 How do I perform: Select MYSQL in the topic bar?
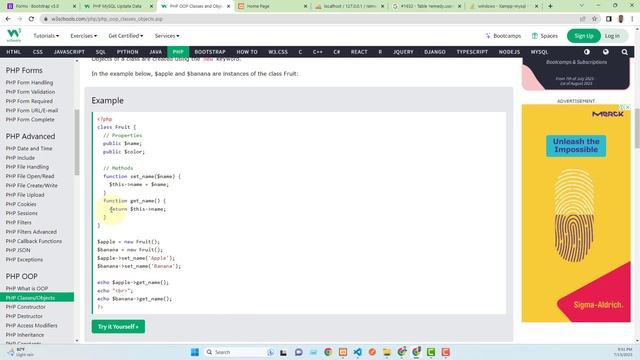pyautogui.click(x=539, y=52)
